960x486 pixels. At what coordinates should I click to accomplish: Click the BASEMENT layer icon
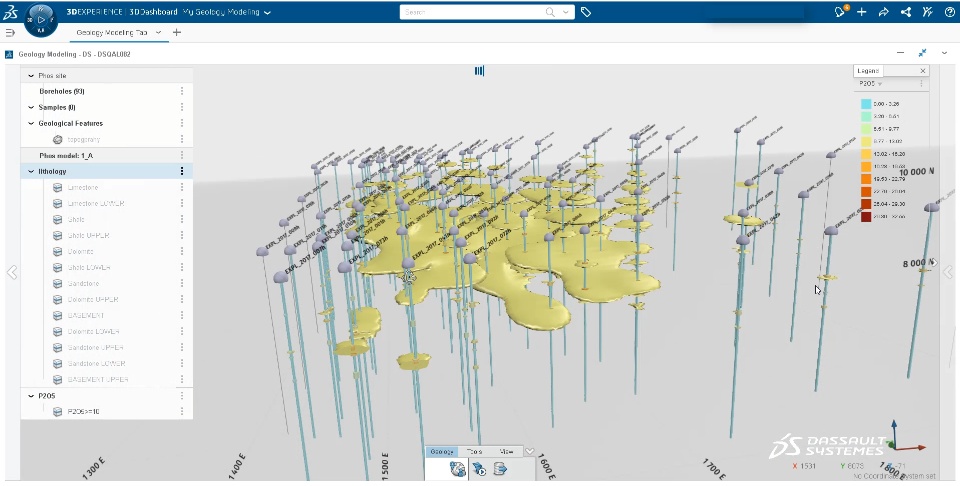(x=58, y=315)
